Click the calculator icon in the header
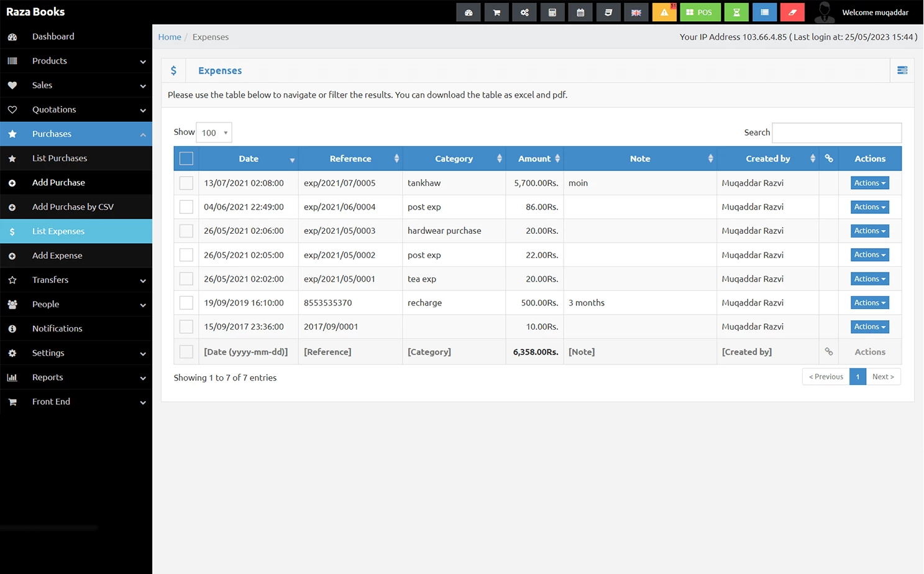 pos(552,12)
